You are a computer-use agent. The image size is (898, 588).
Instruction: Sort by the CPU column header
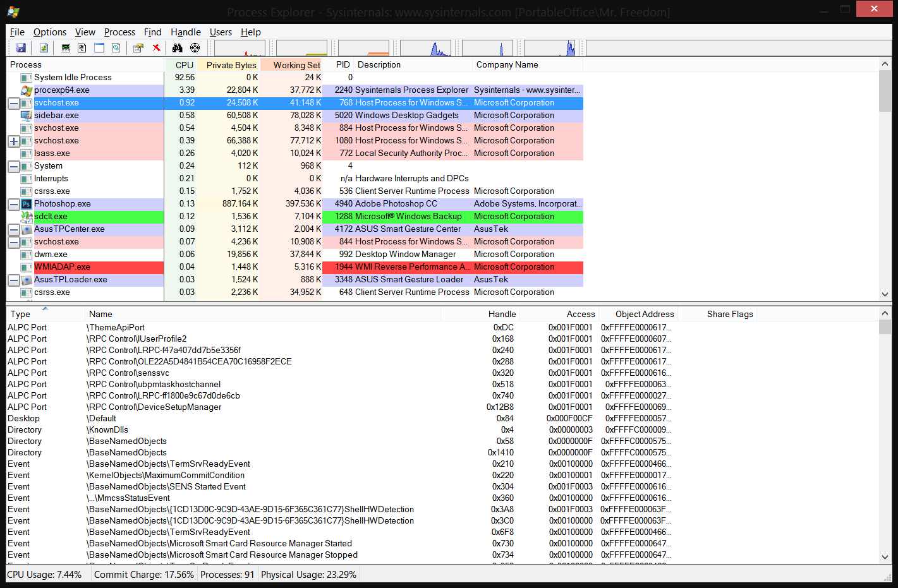[x=181, y=65]
